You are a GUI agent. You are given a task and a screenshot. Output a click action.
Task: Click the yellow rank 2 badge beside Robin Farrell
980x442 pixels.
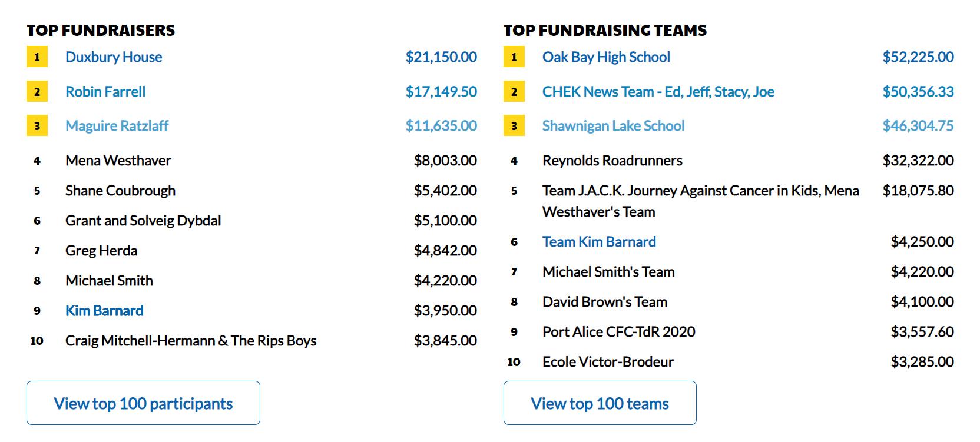coord(37,92)
